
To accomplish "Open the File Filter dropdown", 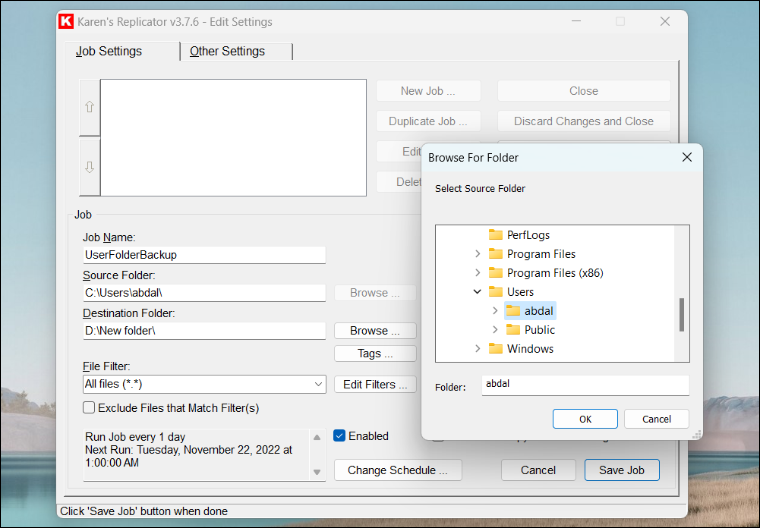I will click(x=318, y=384).
